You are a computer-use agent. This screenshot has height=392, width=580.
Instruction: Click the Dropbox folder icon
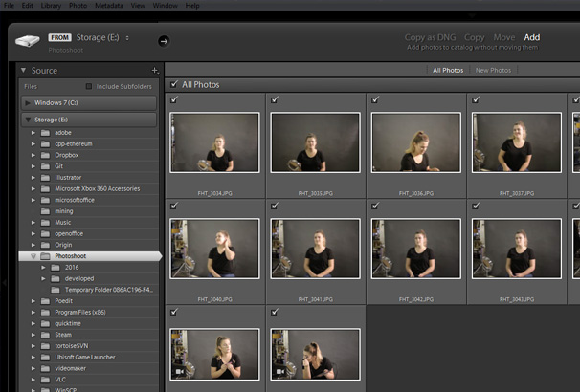point(46,155)
